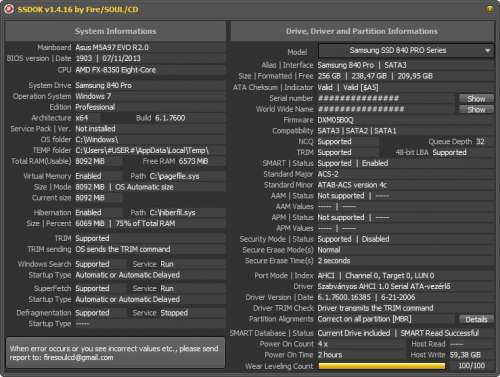
Task: Click driver version 6.1.7600.16385
Action: [x=344, y=297]
